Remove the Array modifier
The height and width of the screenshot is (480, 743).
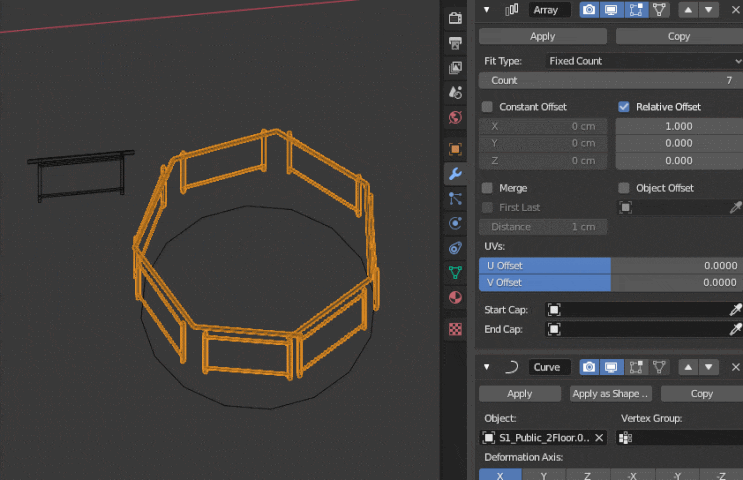tap(735, 10)
